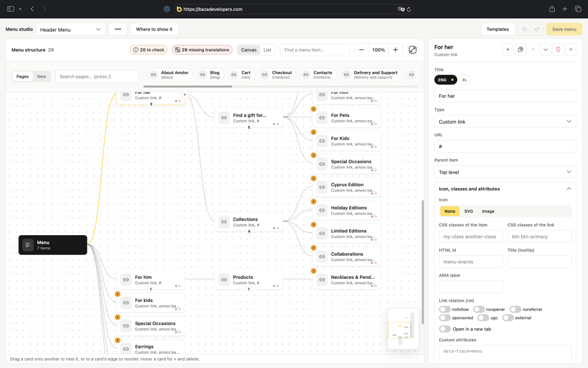Reload the page in Safari

coord(409,9)
